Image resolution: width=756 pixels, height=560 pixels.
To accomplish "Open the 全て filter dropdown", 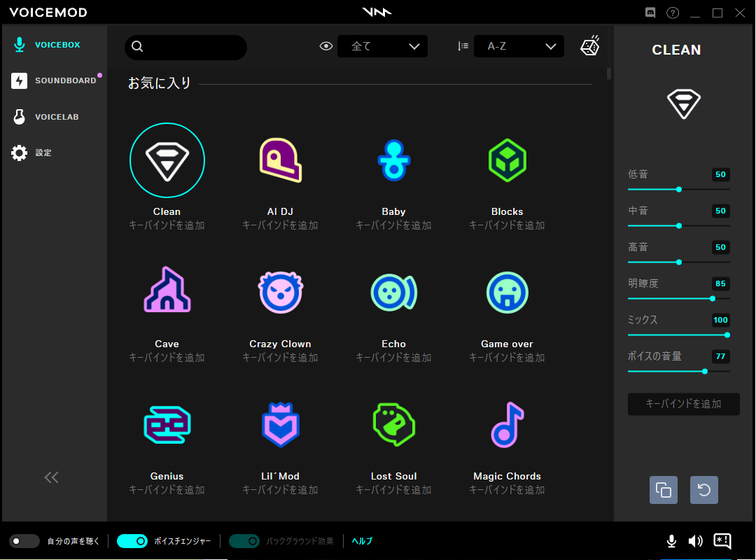I will click(382, 46).
